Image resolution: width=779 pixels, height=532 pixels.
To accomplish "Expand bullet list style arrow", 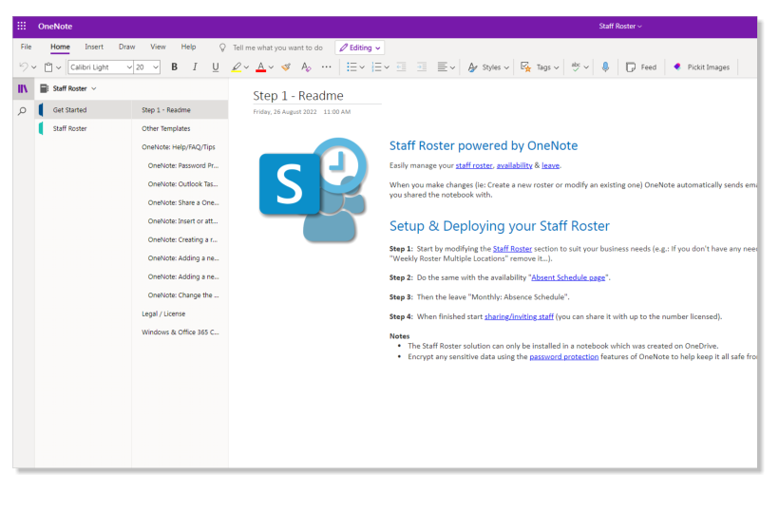I will click(x=362, y=67).
